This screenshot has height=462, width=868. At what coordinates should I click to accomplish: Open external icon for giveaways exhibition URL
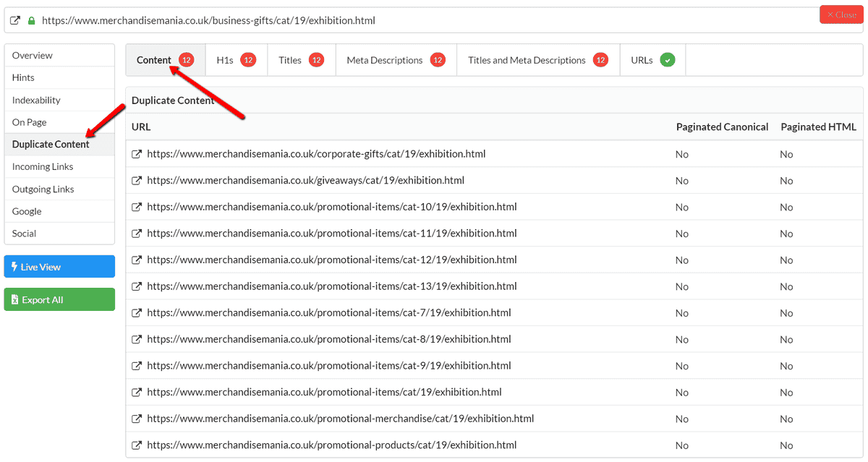[x=137, y=181]
